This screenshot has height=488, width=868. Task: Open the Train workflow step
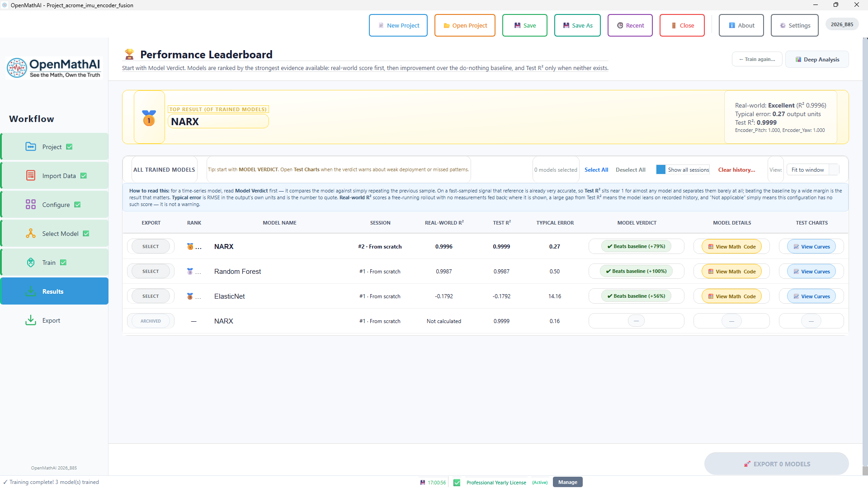click(x=55, y=263)
